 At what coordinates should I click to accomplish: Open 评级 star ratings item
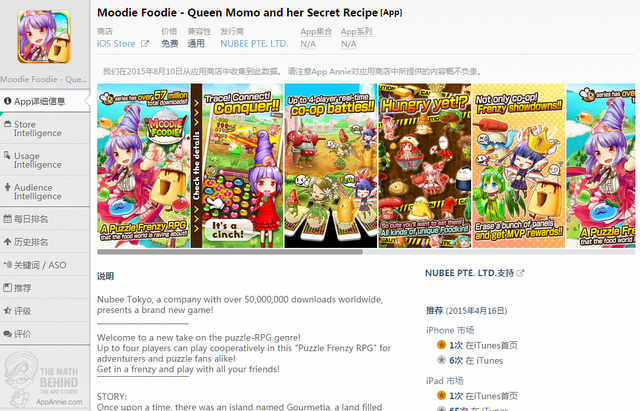[x=45, y=311]
